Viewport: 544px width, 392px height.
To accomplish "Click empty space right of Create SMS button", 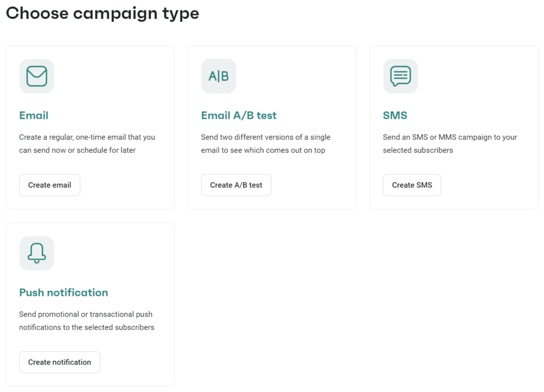I will pos(487,185).
